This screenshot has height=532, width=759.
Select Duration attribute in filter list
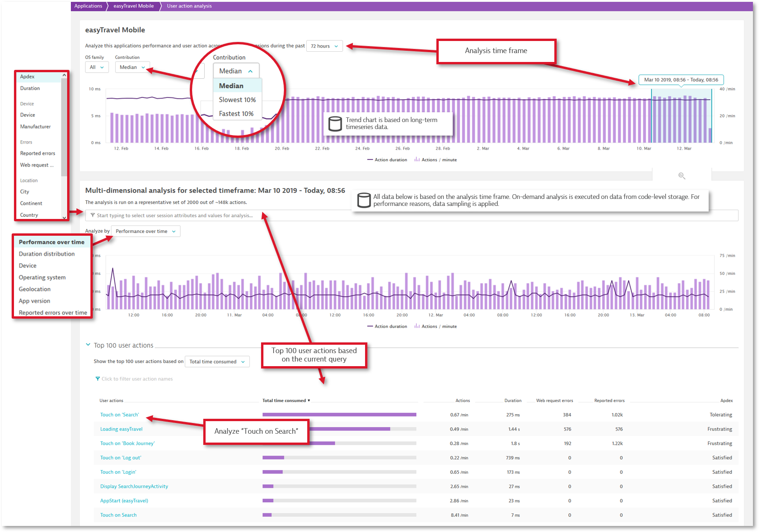pyautogui.click(x=30, y=88)
